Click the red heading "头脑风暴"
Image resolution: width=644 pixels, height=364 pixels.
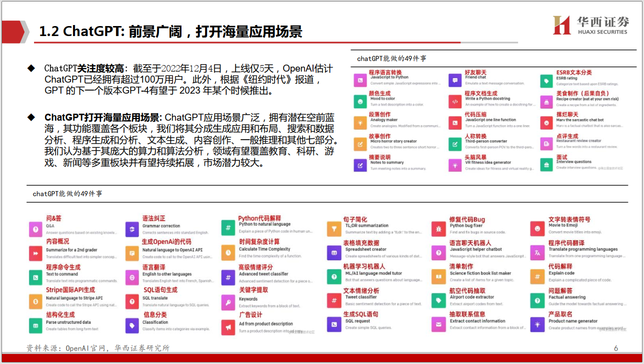click(x=475, y=157)
